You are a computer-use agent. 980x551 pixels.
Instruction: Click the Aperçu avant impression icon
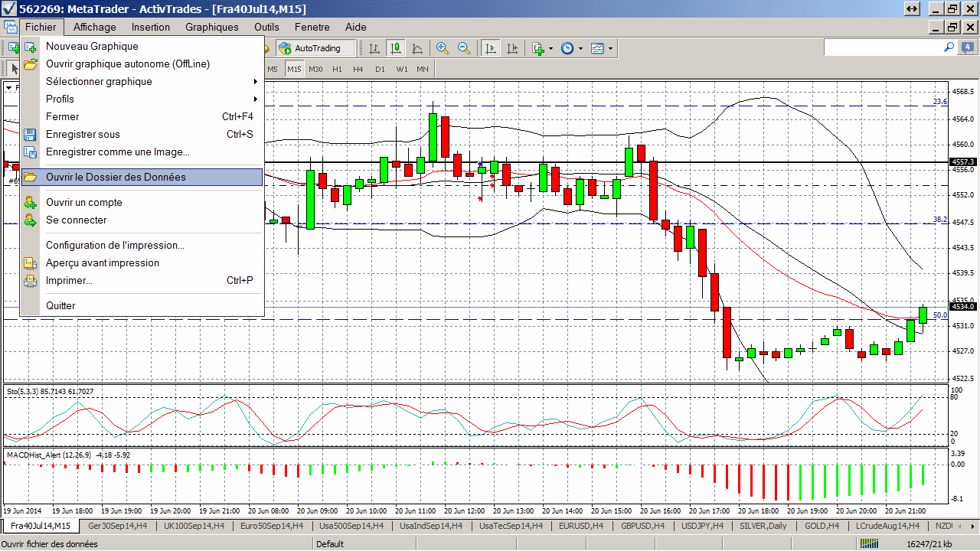(31, 263)
